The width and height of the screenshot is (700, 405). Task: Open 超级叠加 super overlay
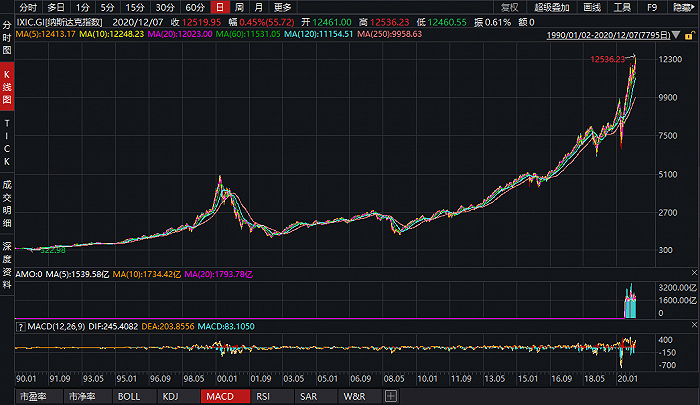552,7
